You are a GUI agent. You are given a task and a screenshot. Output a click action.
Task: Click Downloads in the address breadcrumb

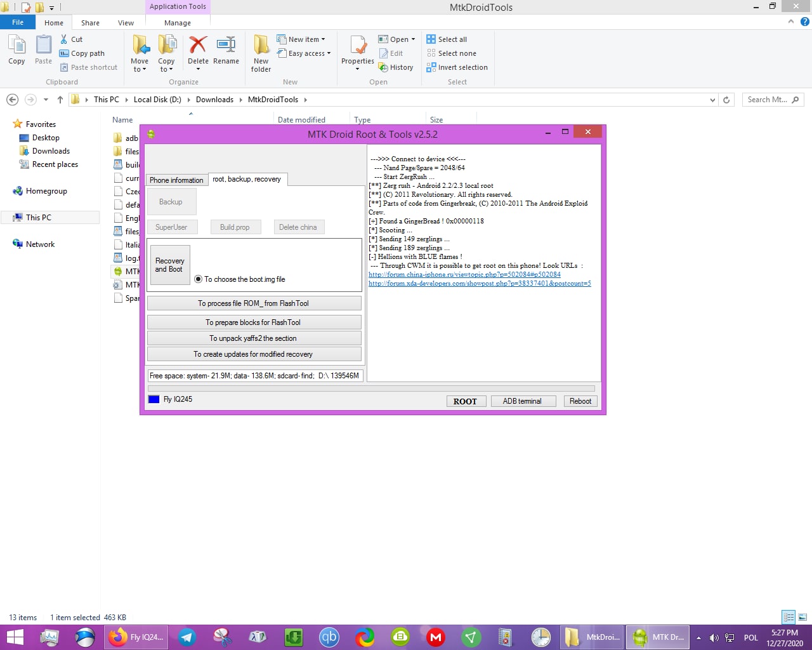[x=214, y=100]
